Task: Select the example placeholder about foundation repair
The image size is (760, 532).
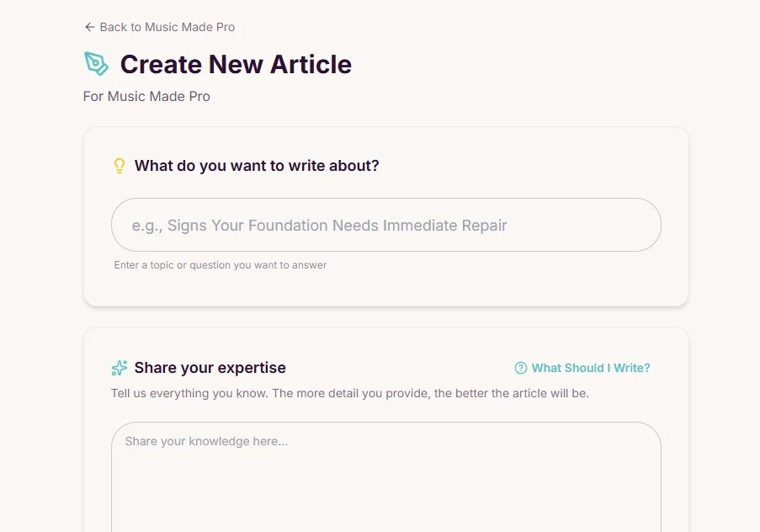Action: coord(320,225)
